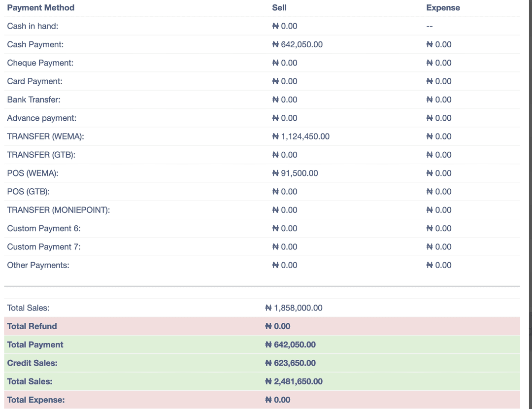This screenshot has height=409, width=532.
Task: Click the Credit Sales amount 623,650.00
Action: click(291, 363)
